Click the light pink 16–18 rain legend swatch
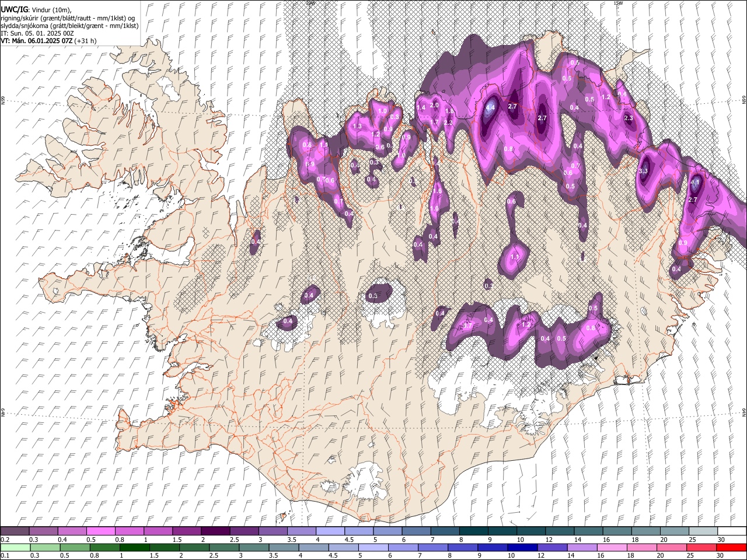The image size is (747, 560). [612, 548]
